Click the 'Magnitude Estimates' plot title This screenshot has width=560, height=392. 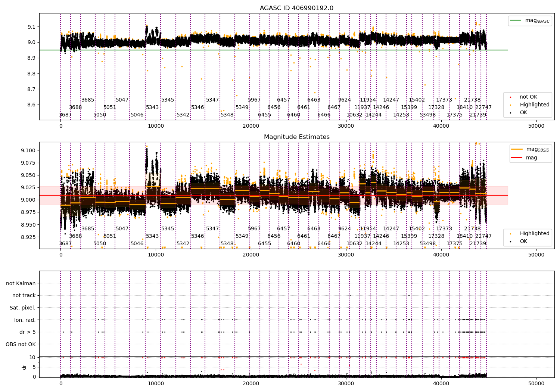pos(296,137)
